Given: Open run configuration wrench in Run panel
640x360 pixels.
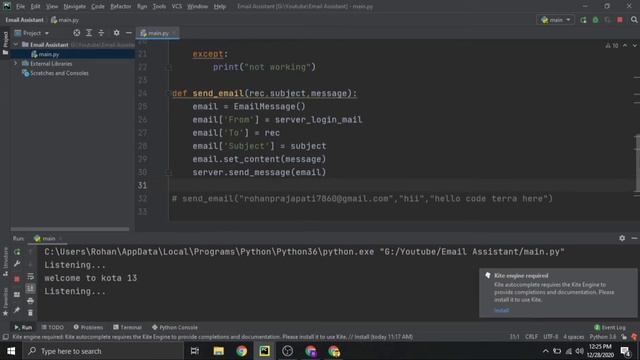Looking at the screenshot, I should point(17,264).
